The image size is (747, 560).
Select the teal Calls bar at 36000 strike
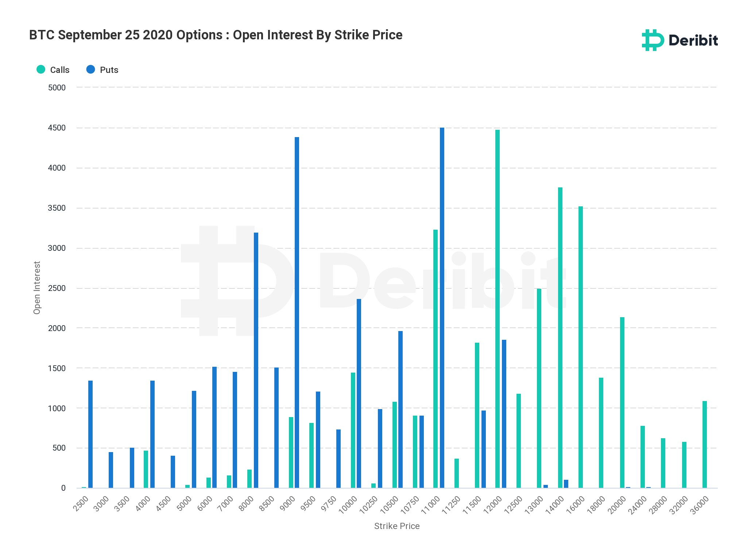click(705, 444)
